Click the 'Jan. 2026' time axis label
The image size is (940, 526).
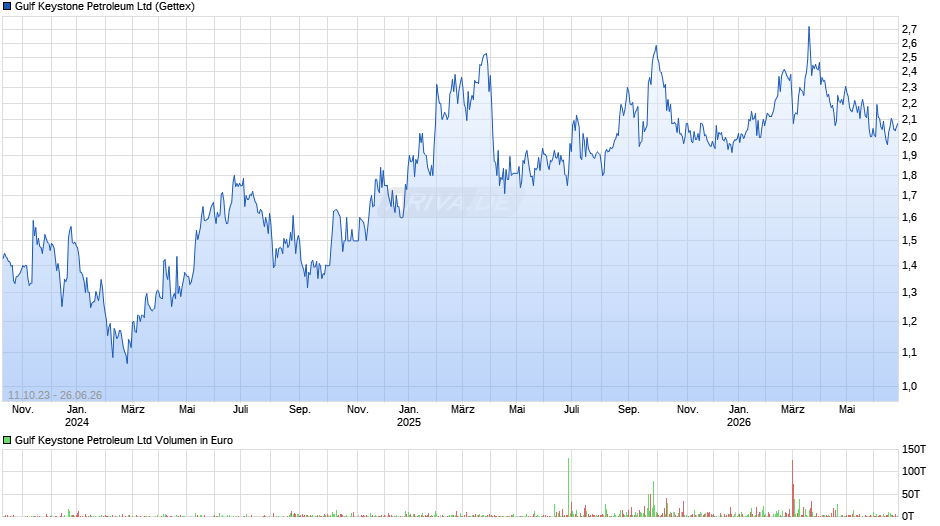[x=739, y=416]
